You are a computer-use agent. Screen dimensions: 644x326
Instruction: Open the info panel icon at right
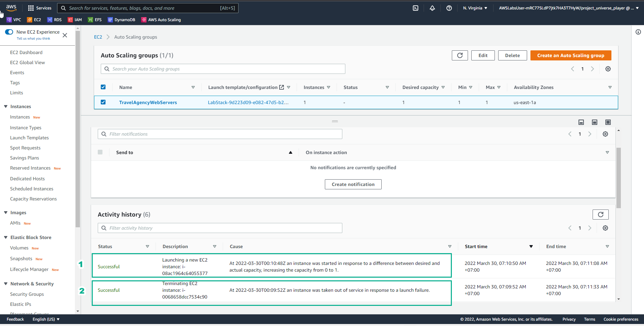(638, 32)
